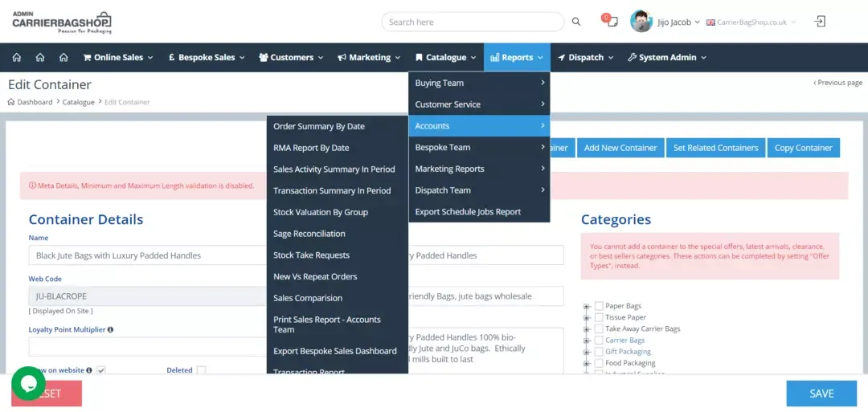Click the logout icon in header
Viewport: 868px width, 412px height.
pos(819,22)
